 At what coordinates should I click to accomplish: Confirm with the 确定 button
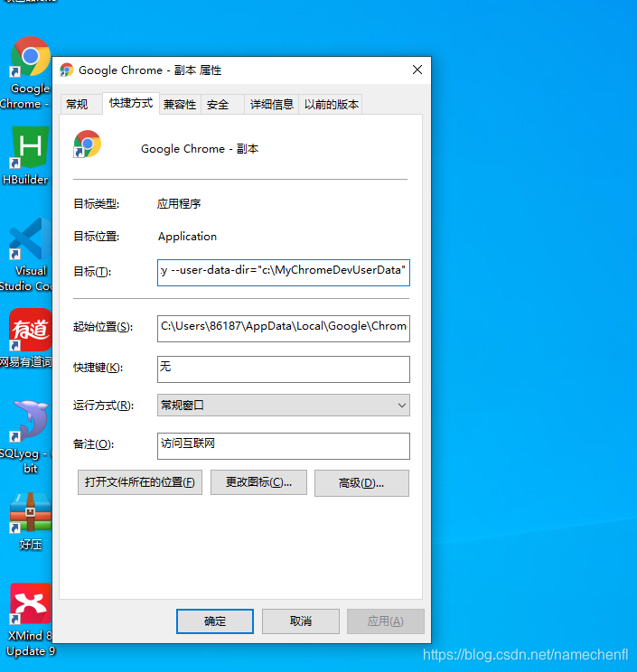pyautogui.click(x=215, y=621)
